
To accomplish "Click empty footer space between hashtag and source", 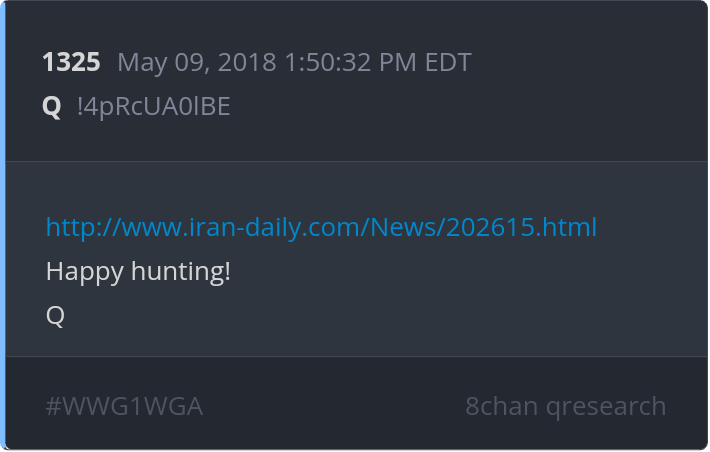I will point(334,406).
